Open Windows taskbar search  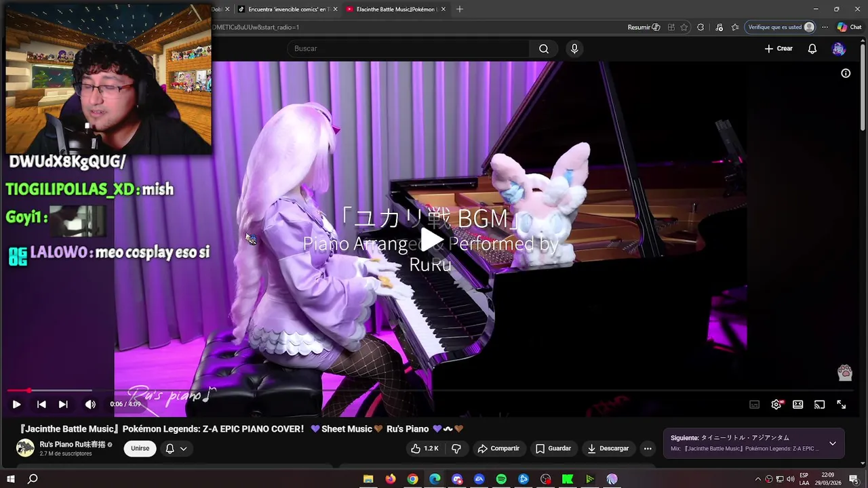33,479
